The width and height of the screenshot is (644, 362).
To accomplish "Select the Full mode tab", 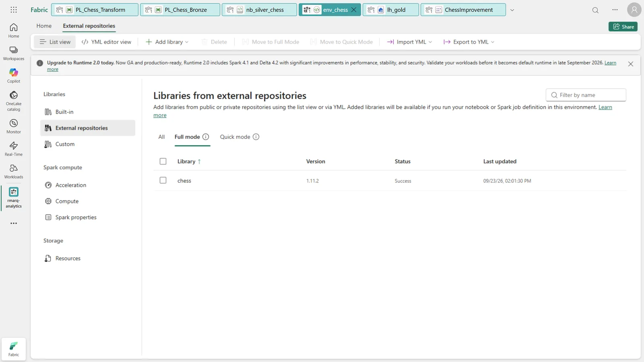I will click(187, 137).
